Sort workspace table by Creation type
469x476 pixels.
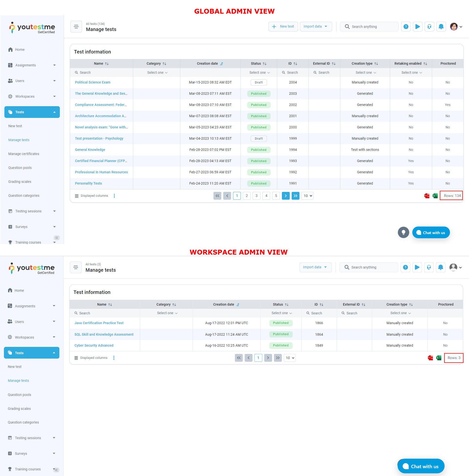(411, 304)
